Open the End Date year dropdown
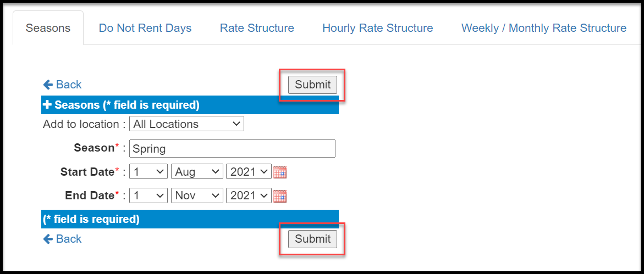The image size is (644, 274). click(x=249, y=195)
